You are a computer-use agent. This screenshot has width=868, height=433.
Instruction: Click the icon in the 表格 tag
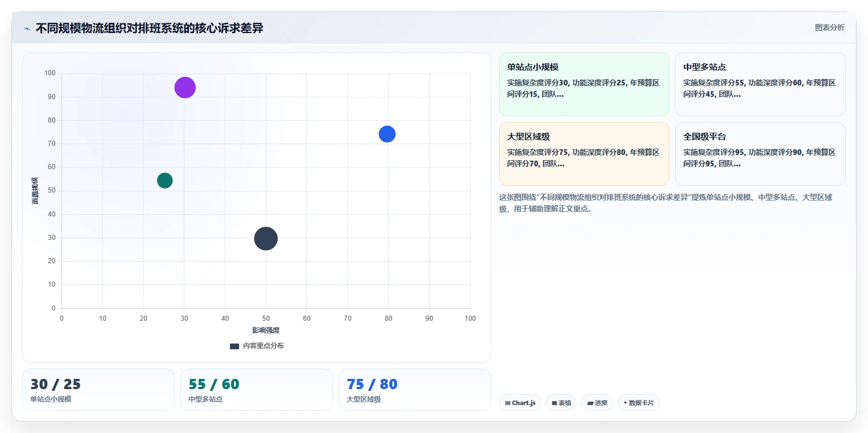click(x=554, y=403)
